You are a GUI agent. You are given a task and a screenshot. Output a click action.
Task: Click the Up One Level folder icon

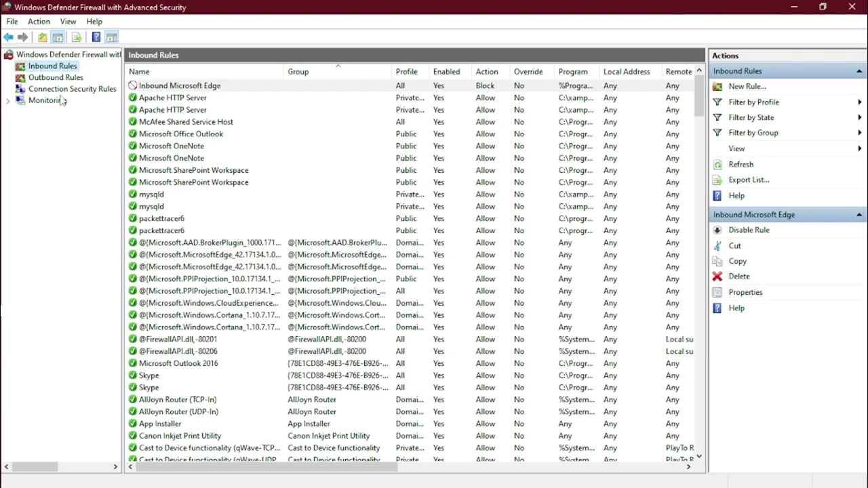coord(43,37)
